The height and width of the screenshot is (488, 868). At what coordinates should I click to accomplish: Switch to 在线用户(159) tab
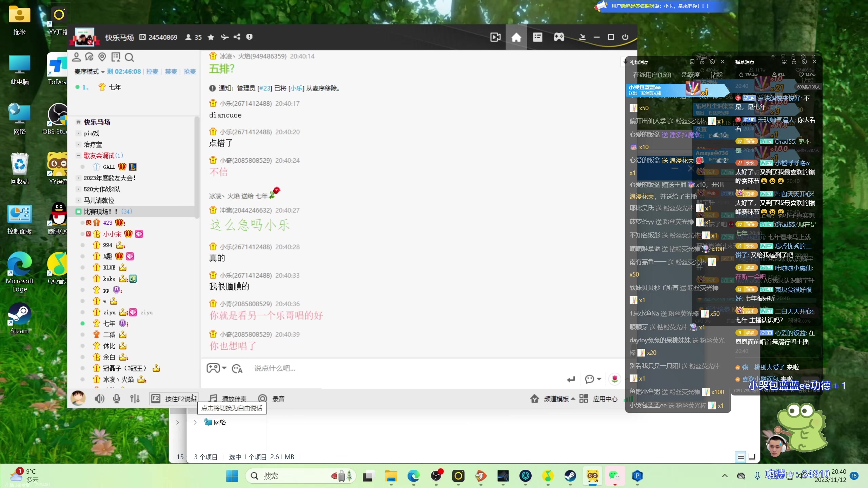point(652,75)
